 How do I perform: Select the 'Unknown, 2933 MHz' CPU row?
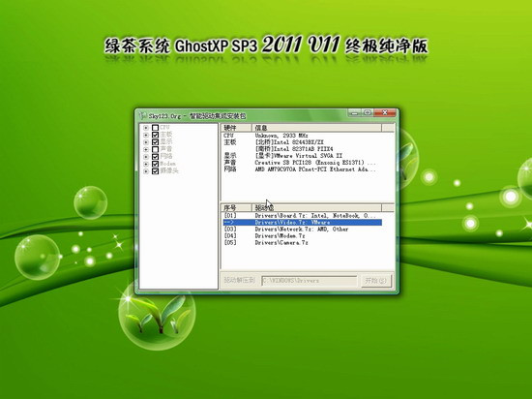coord(303,136)
